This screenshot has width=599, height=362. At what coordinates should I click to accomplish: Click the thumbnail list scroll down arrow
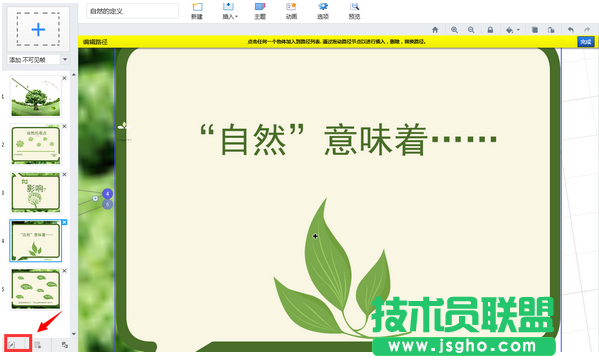(74, 334)
